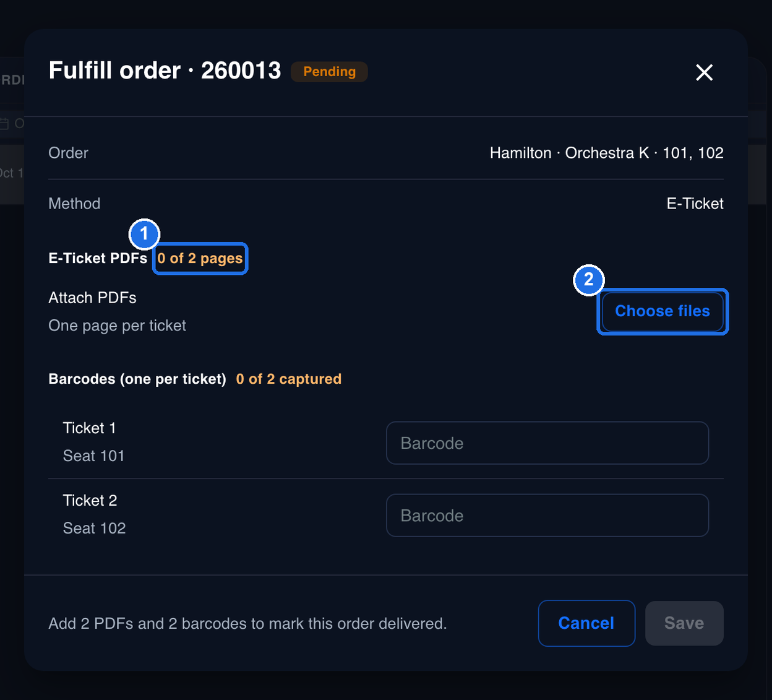772x700 pixels.
Task: Cancel the order fulfillment
Action: pos(586,623)
